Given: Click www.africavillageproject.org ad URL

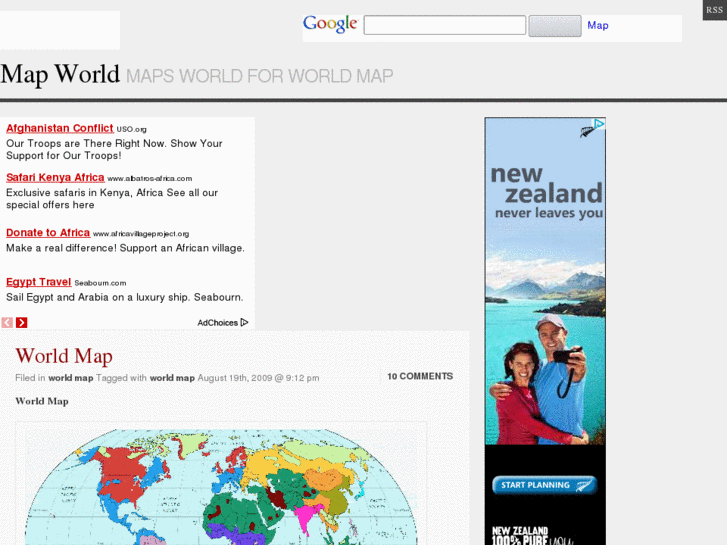Looking at the screenshot, I should pos(141,234).
